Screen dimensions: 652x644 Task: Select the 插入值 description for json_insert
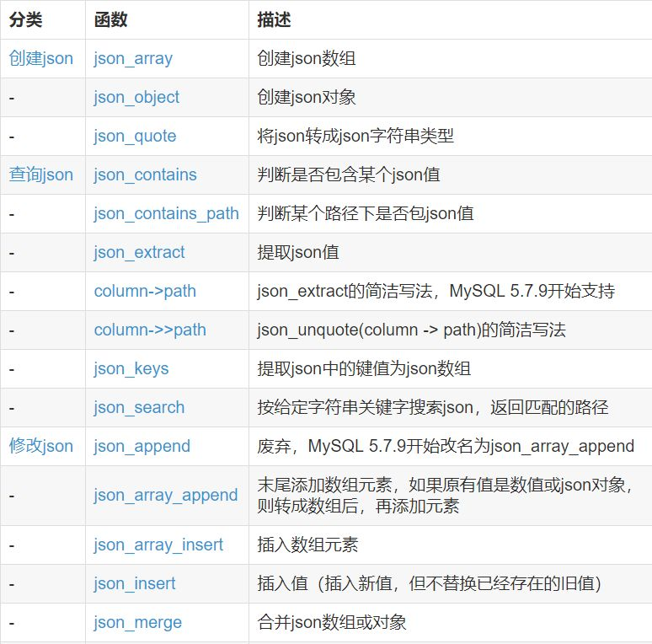[x=430, y=582]
